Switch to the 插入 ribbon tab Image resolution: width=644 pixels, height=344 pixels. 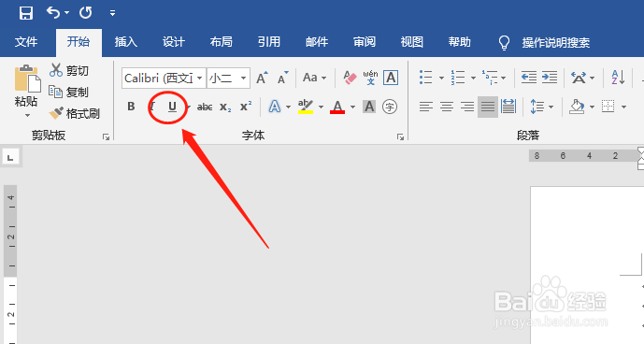pos(125,42)
